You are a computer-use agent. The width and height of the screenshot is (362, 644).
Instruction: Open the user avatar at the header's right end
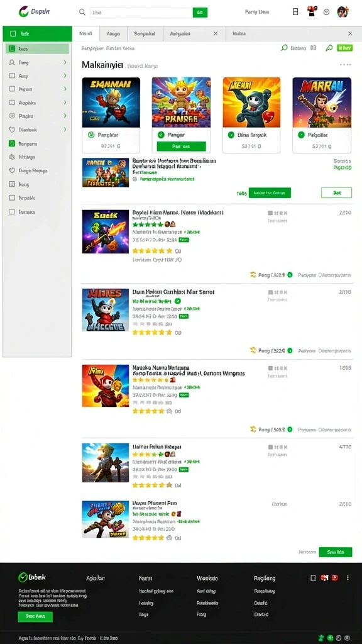pos(343,12)
